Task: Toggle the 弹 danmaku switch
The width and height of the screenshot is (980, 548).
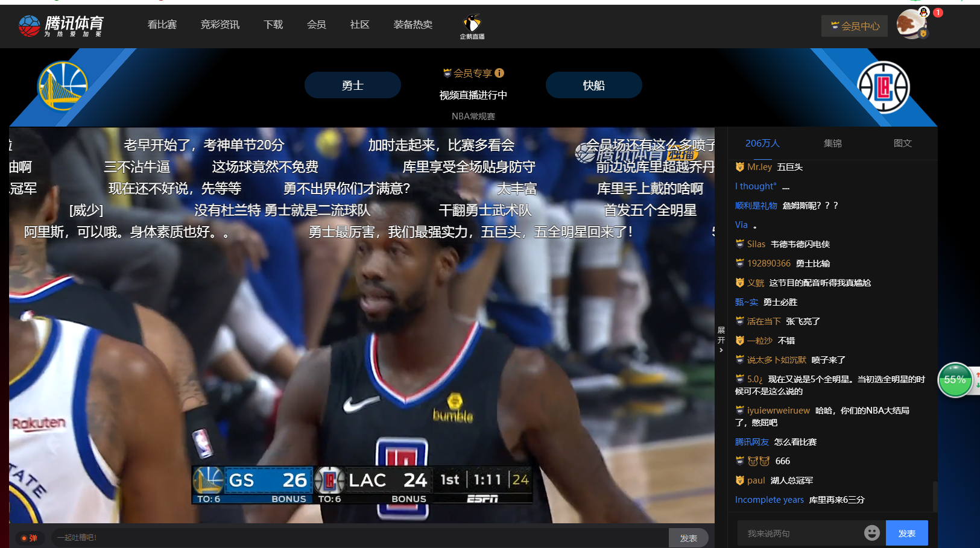Action: (29, 538)
